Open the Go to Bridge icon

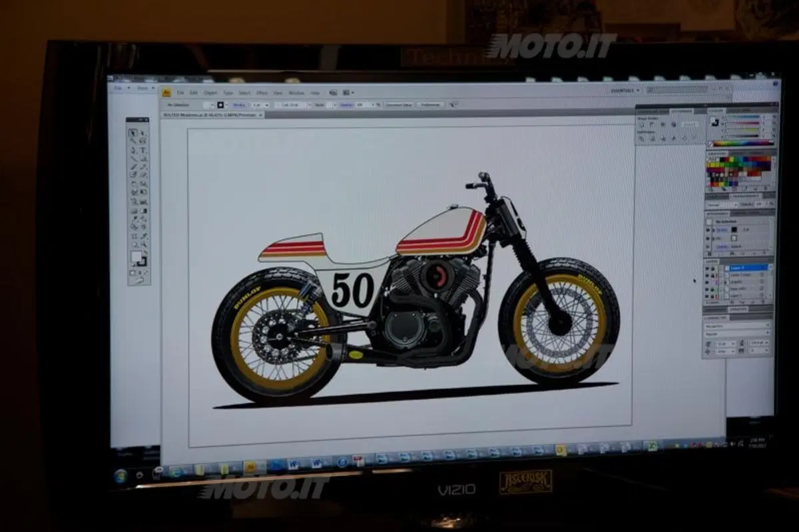coord(333,93)
